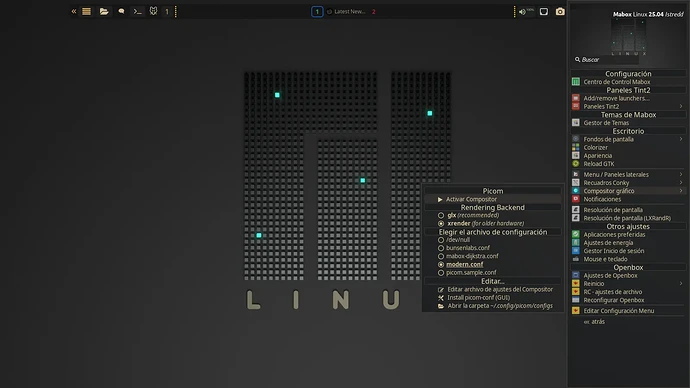Open Ajustes de energía icon

pyautogui.click(x=576, y=242)
